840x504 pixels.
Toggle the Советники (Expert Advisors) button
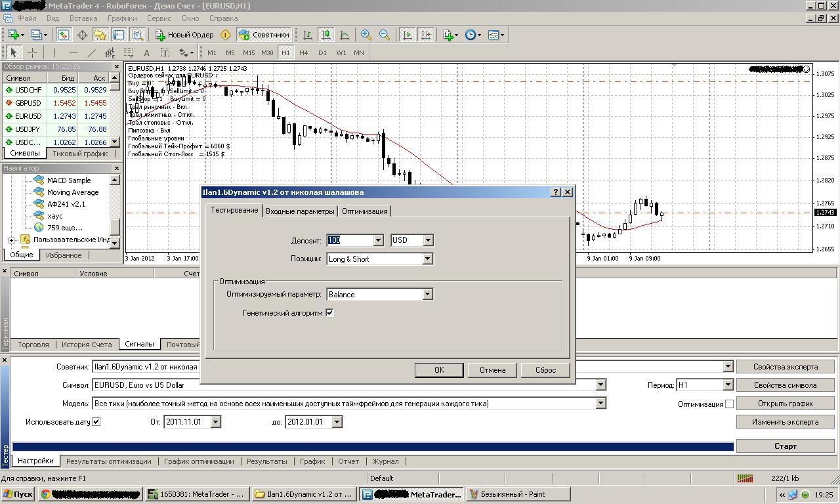(x=264, y=35)
